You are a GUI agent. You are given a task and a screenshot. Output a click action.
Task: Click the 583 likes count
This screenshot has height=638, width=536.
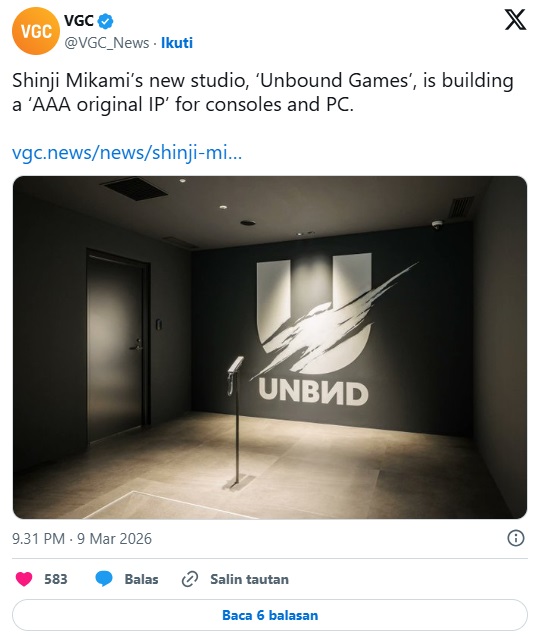56,579
